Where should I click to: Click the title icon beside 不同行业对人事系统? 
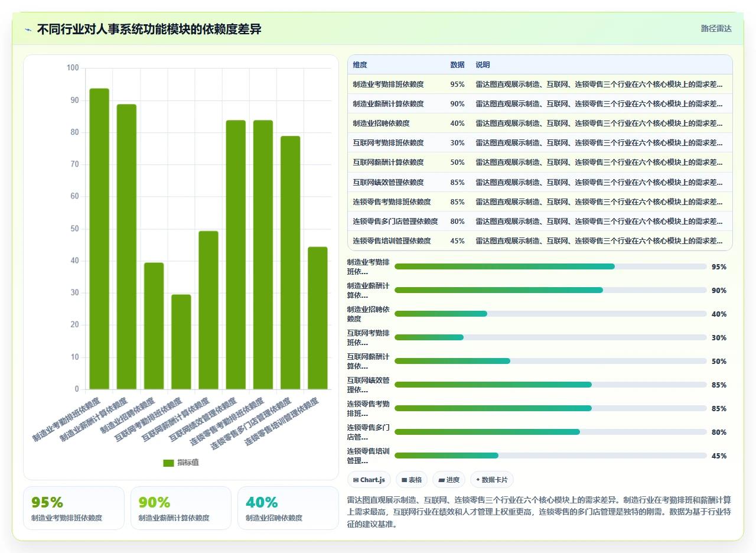(28, 30)
